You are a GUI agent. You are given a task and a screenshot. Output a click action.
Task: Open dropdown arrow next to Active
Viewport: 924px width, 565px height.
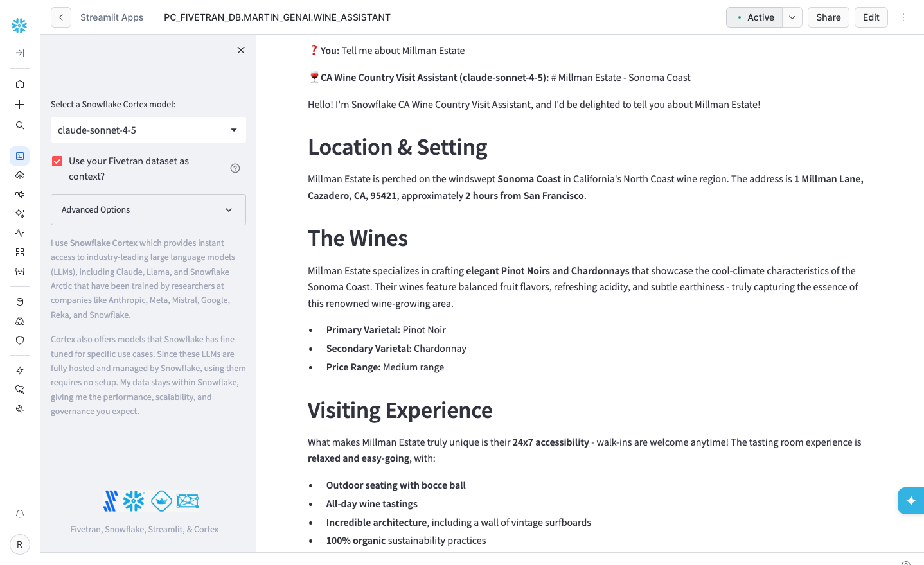pyautogui.click(x=792, y=17)
